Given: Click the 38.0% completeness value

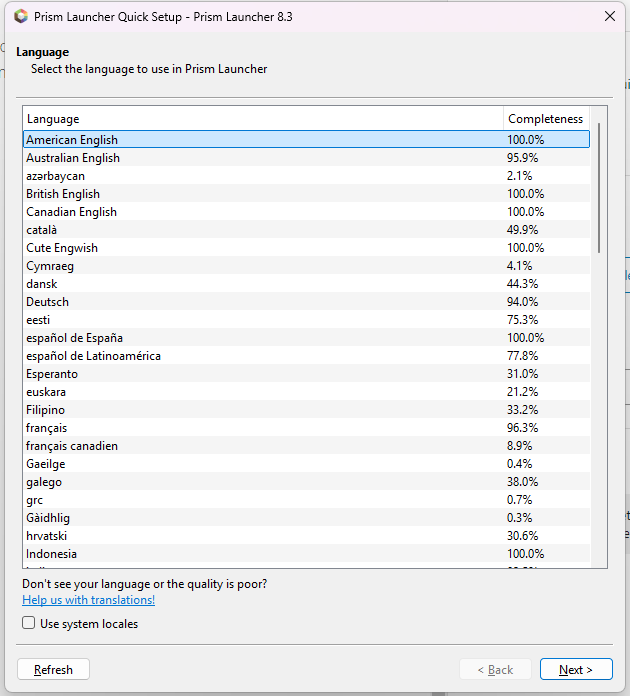Looking at the screenshot, I should pos(523,482).
